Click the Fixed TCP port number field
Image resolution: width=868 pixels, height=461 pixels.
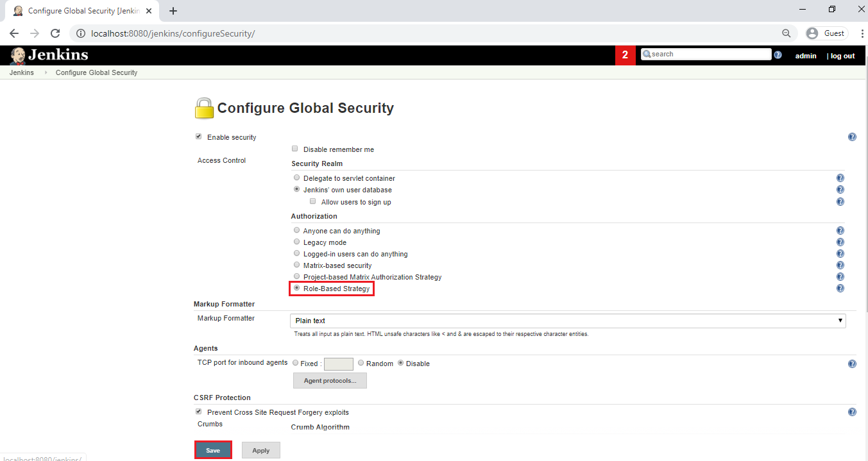(x=339, y=364)
